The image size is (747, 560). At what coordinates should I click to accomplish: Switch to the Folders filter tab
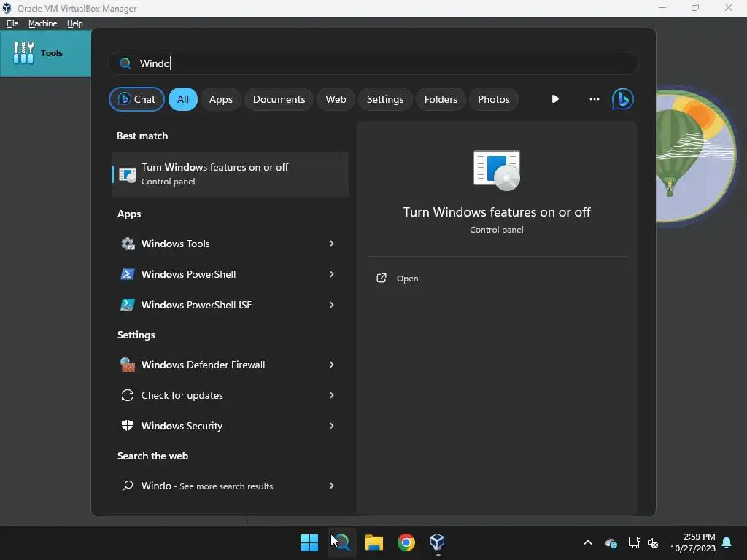[x=441, y=99]
